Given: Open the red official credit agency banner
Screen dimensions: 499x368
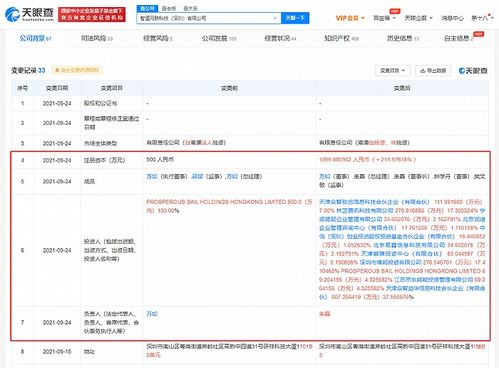Looking at the screenshot, I should pos(92,14).
